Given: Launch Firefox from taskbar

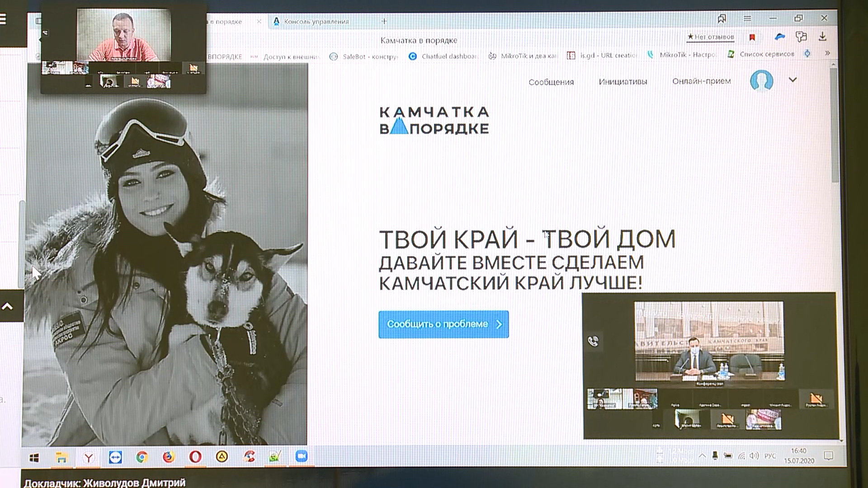Looking at the screenshot, I should coord(169,457).
